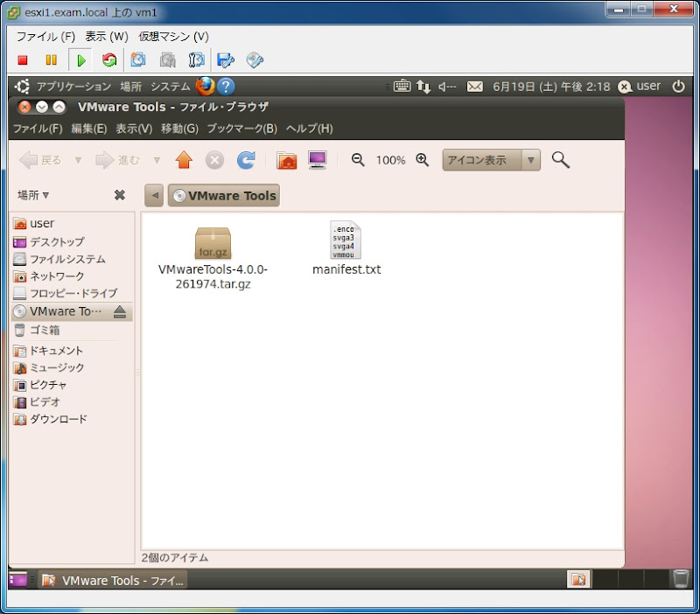Open ゴミ箱 in the sidebar

pyautogui.click(x=37, y=331)
